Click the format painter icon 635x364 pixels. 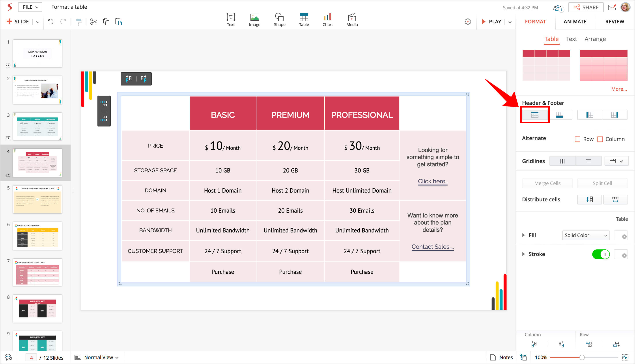point(79,22)
